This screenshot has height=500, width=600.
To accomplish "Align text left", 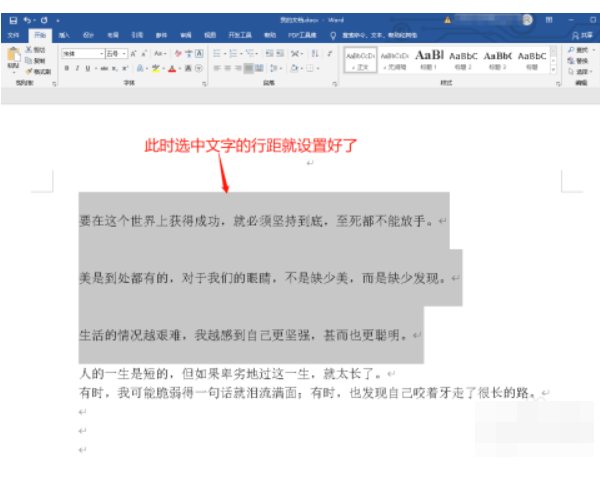I will (217, 68).
